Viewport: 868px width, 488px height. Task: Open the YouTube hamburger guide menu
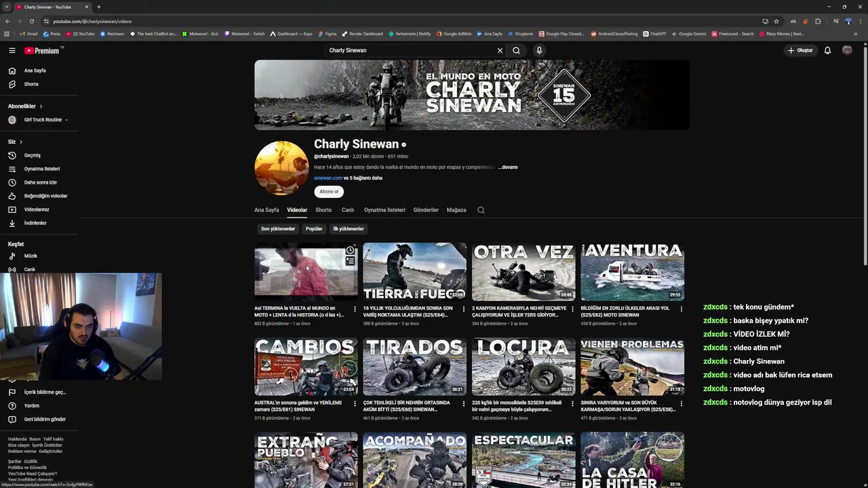[12, 50]
